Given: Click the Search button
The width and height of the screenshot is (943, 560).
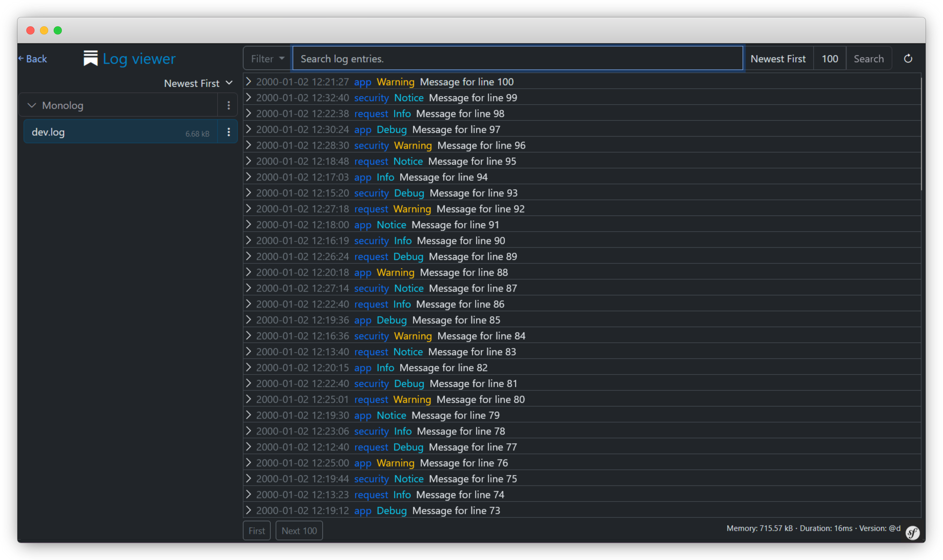Looking at the screenshot, I should pos(868,58).
